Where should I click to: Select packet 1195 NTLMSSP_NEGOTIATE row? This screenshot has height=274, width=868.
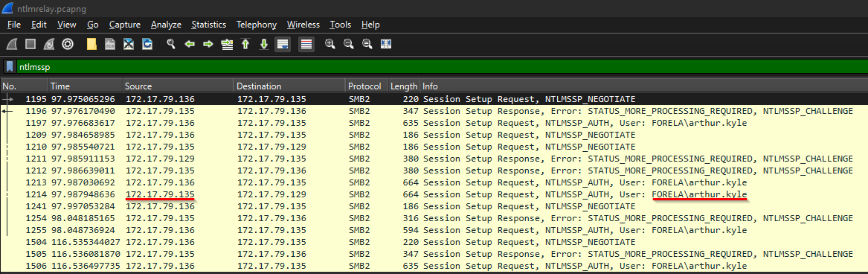point(434,99)
